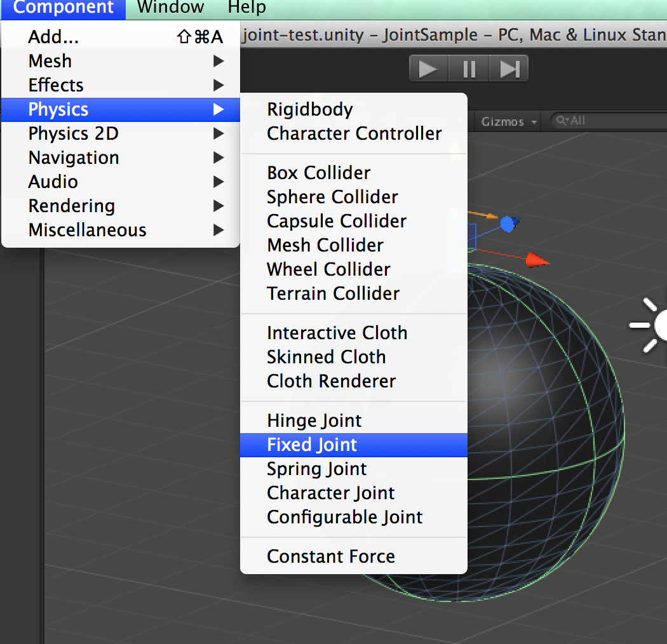The width and height of the screenshot is (667, 644).
Task: Add a Character Controller component
Action: 353,133
